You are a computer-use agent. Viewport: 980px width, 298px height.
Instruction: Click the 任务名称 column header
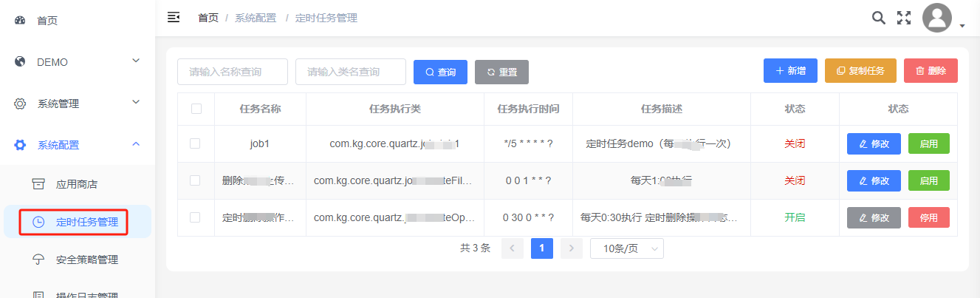click(260, 109)
